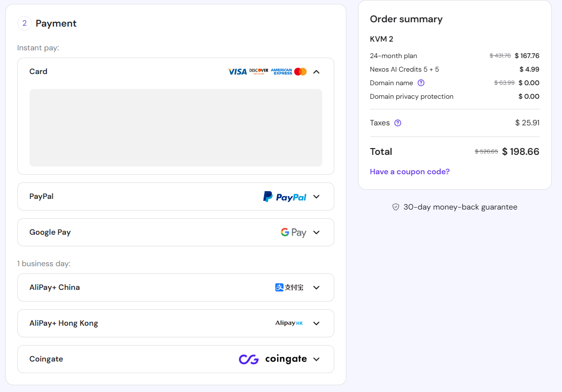Click the struck-through $ 63.99 domain price
The image size is (562, 392).
504,83
